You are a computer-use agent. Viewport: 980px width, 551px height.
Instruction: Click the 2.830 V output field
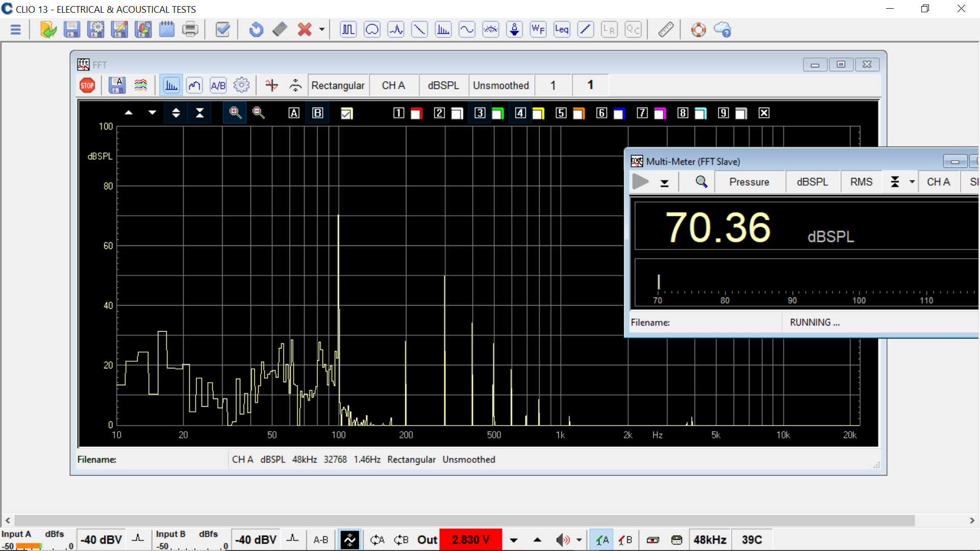point(470,539)
